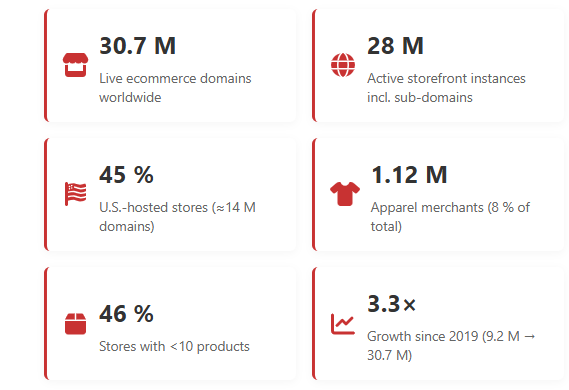Click 'Stores with <10 products' caption
The height and width of the screenshot is (390, 569).
[174, 346]
